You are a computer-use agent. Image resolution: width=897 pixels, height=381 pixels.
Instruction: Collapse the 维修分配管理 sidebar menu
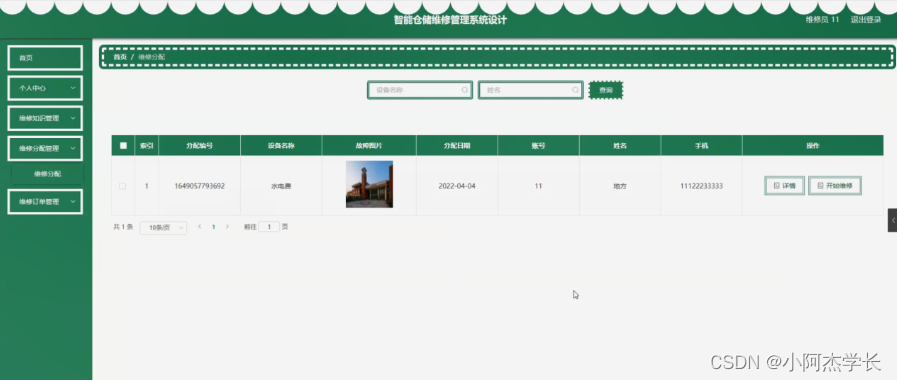click(45, 148)
